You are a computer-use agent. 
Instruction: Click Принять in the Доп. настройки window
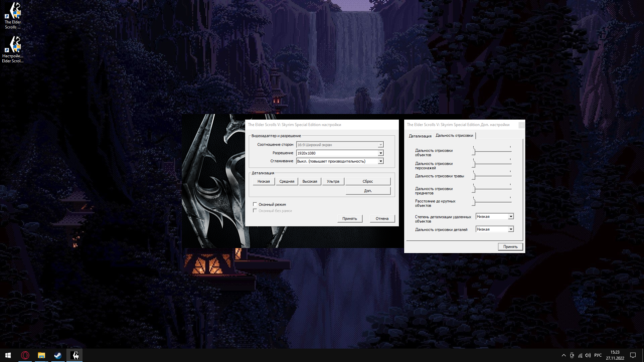point(511,247)
